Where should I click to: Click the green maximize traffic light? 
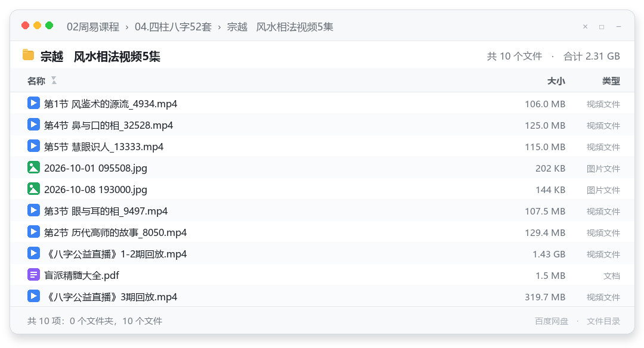49,26
